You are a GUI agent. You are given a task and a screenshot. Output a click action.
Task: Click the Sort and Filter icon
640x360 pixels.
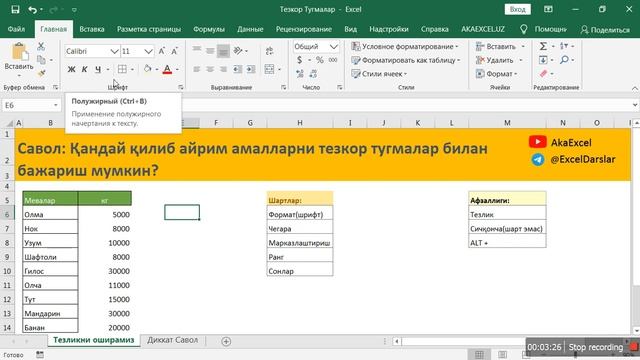(x=564, y=47)
